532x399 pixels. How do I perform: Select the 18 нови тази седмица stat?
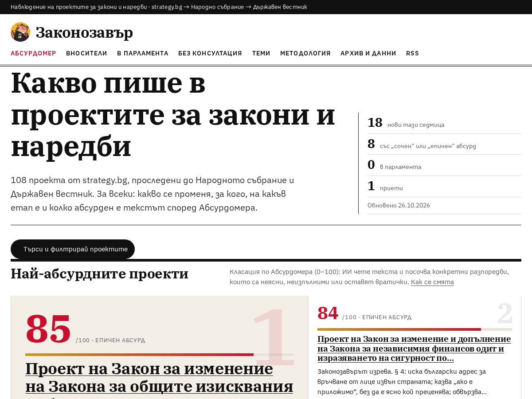click(444, 123)
